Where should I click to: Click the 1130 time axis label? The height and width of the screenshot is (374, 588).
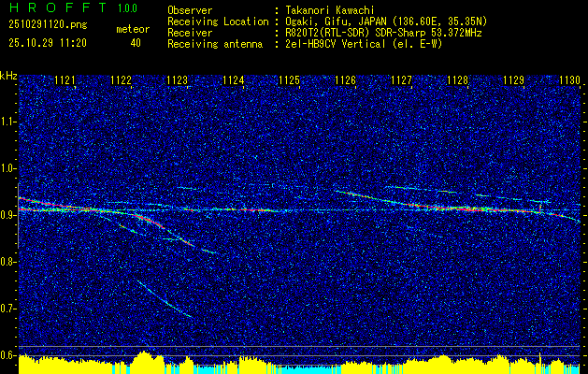click(569, 80)
